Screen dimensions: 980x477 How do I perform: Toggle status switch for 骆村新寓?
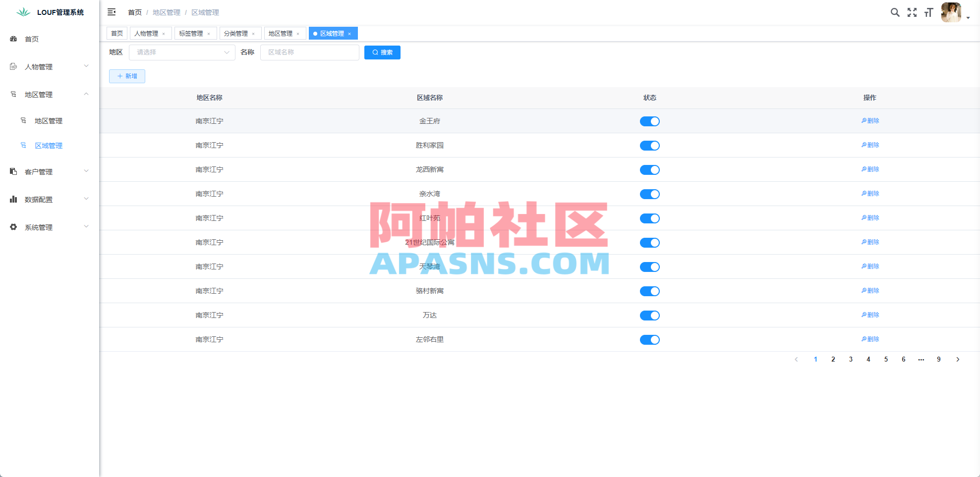click(x=650, y=291)
